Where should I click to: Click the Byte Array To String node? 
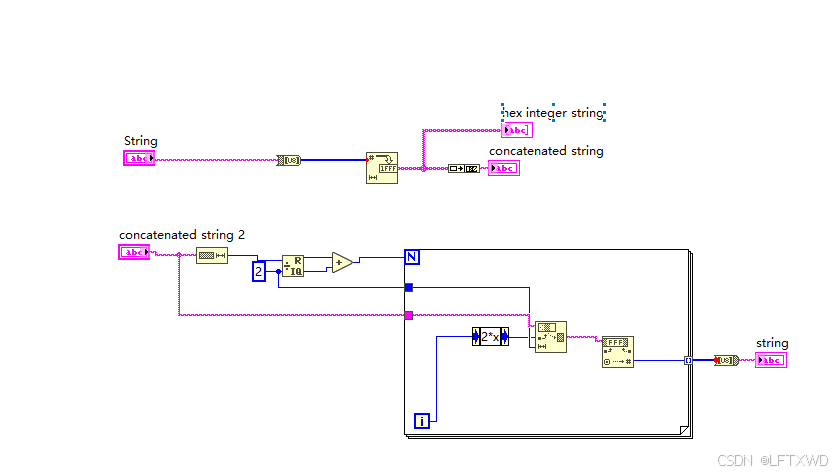click(x=727, y=361)
